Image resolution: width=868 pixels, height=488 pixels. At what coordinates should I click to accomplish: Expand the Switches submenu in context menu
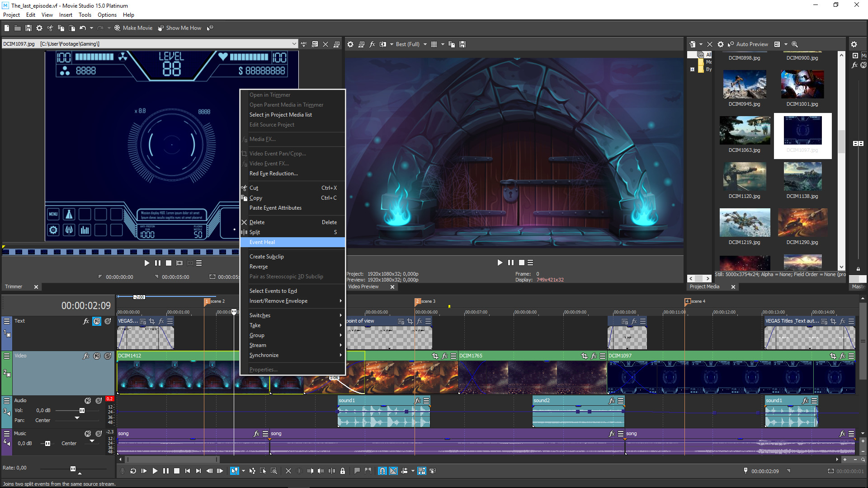tap(292, 315)
